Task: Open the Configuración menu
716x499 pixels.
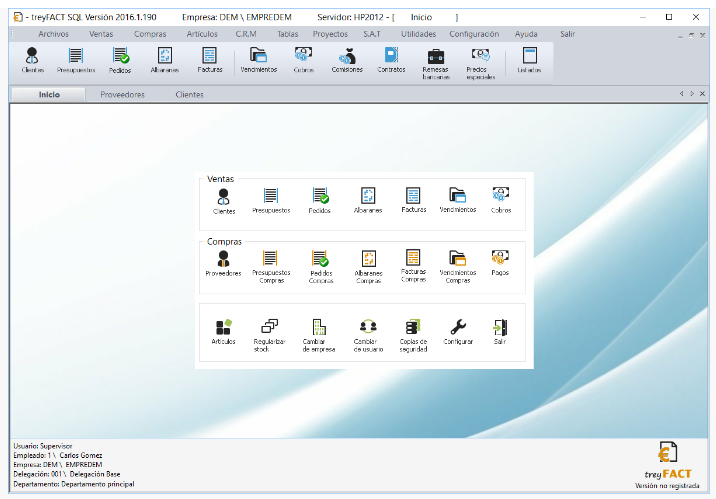Action: point(474,34)
